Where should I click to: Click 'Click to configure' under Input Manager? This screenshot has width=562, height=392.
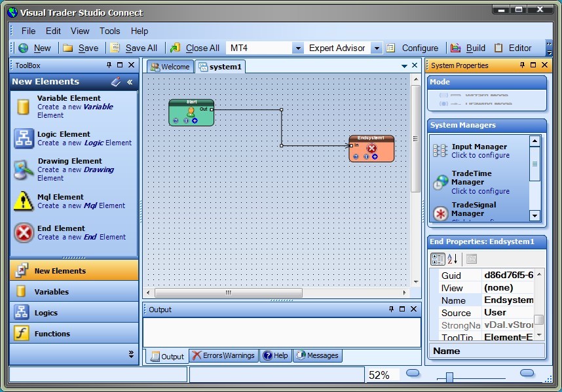[480, 155]
